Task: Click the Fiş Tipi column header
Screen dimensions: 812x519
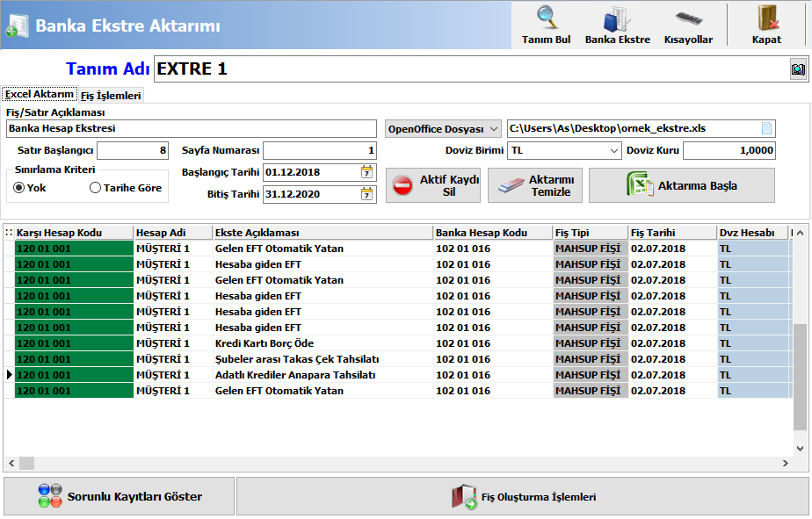Action: pyautogui.click(x=591, y=233)
